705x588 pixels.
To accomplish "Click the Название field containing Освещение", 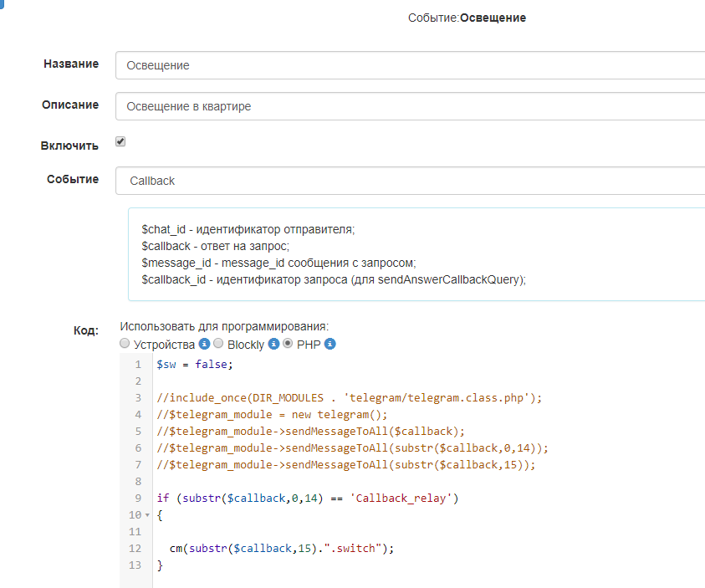I will (410, 65).
